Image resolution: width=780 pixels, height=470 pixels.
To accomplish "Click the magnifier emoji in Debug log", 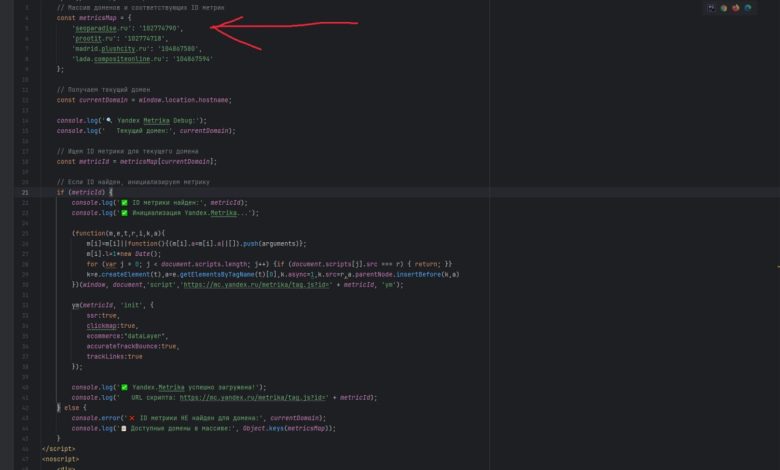I will pos(110,120).
